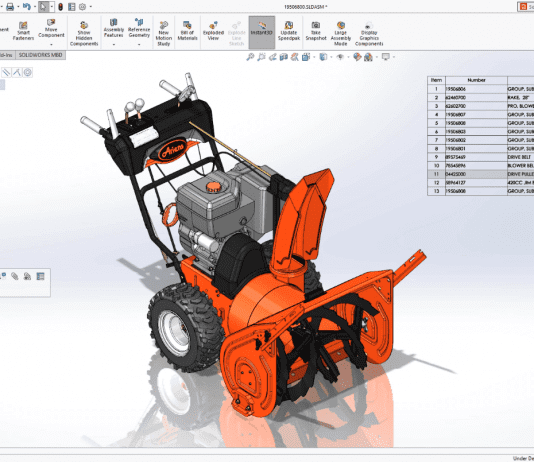Click middle sketch-style icon in filter bar
Image resolution: width=534 pixels, height=462 pixels.
coord(17,72)
